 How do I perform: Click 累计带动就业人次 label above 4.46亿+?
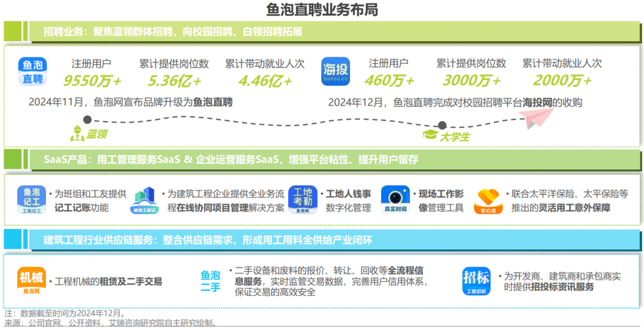coord(265,63)
